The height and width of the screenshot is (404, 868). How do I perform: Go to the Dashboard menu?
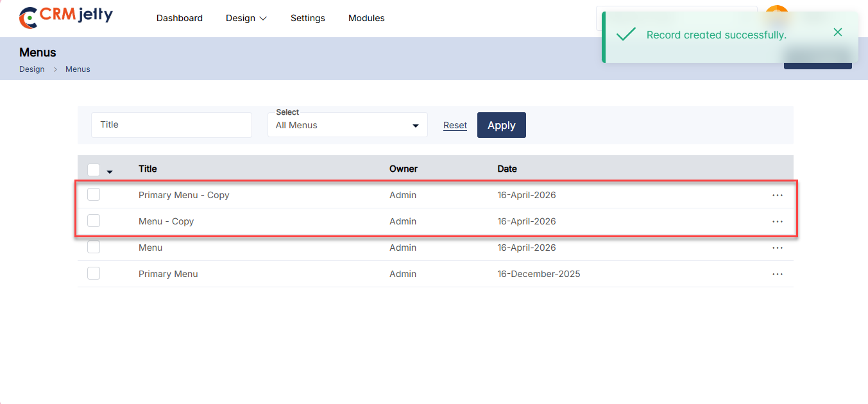pos(180,18)
